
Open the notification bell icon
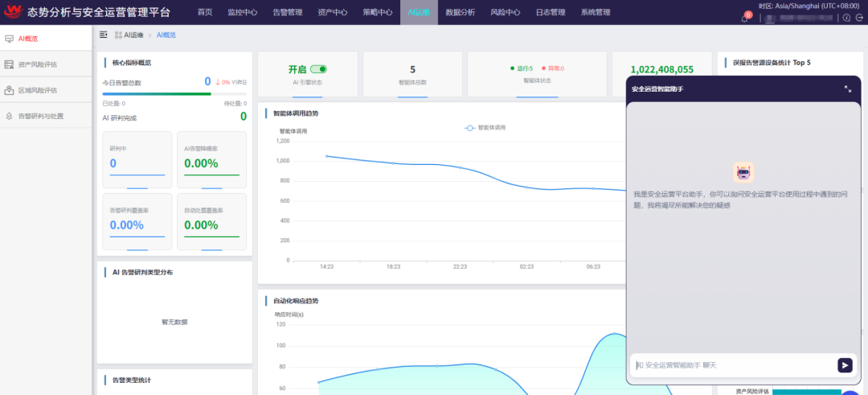744,19
